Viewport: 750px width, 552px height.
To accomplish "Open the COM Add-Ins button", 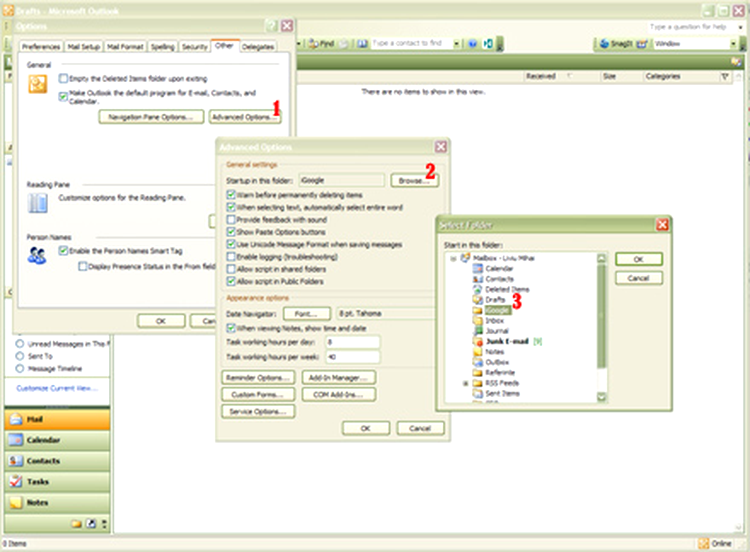I will (339, 394).
